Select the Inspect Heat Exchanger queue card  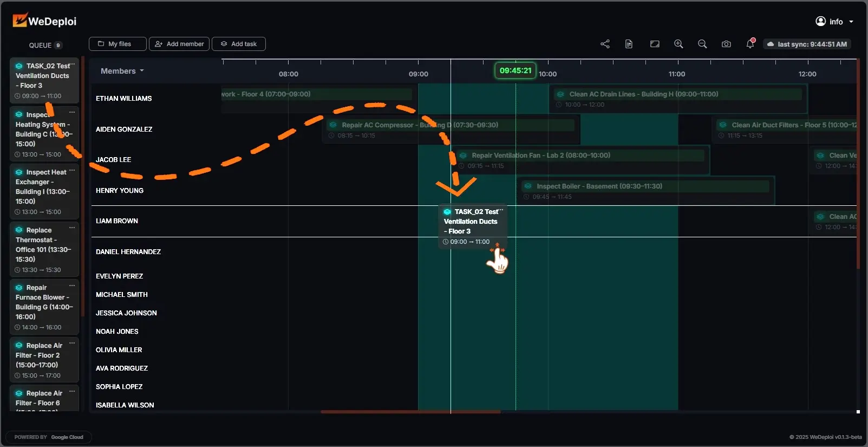[43, 191]
